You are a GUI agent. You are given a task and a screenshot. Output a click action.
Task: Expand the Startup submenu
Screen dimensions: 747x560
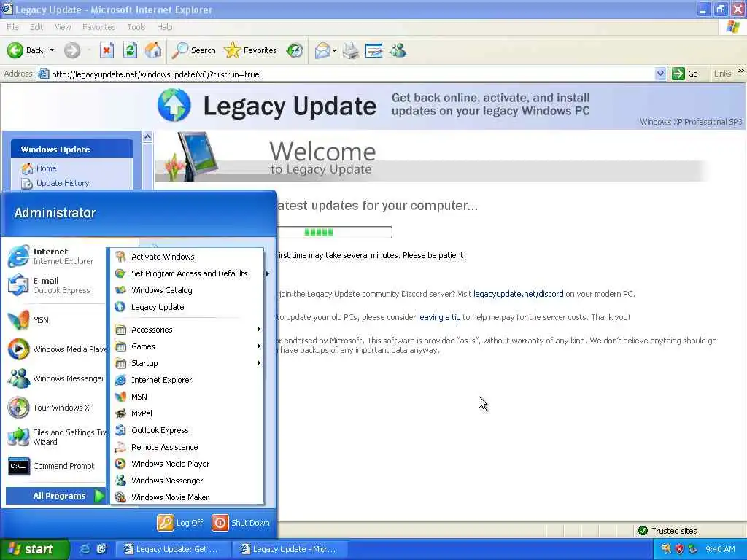[x=187, y=363]
